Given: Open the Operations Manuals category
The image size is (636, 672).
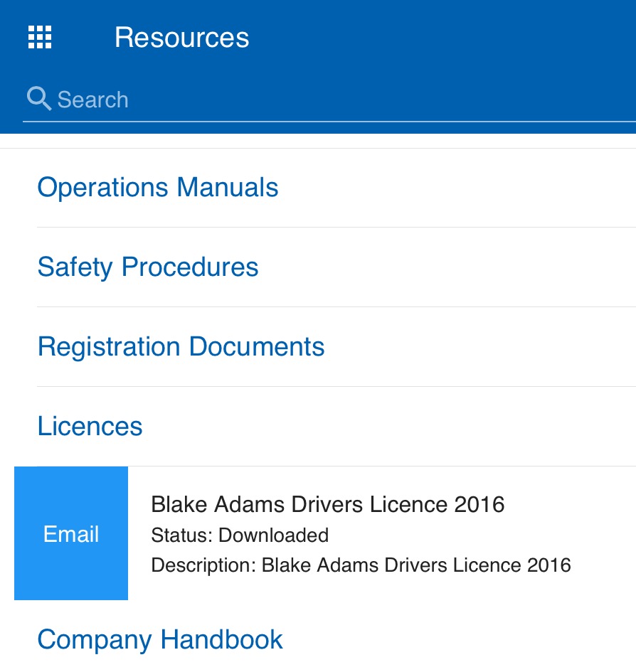Looking at the screenshot, I should (x=158, y=188).
